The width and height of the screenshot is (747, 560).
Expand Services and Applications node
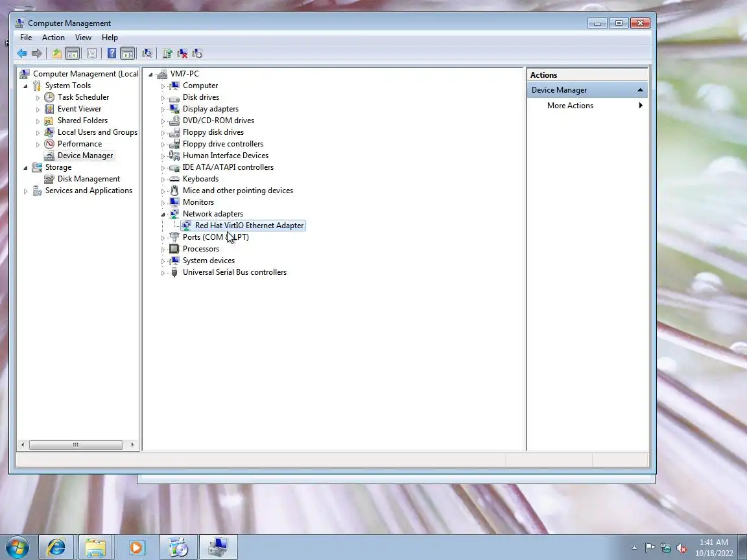pyautogui.click(x=26, y=191)
